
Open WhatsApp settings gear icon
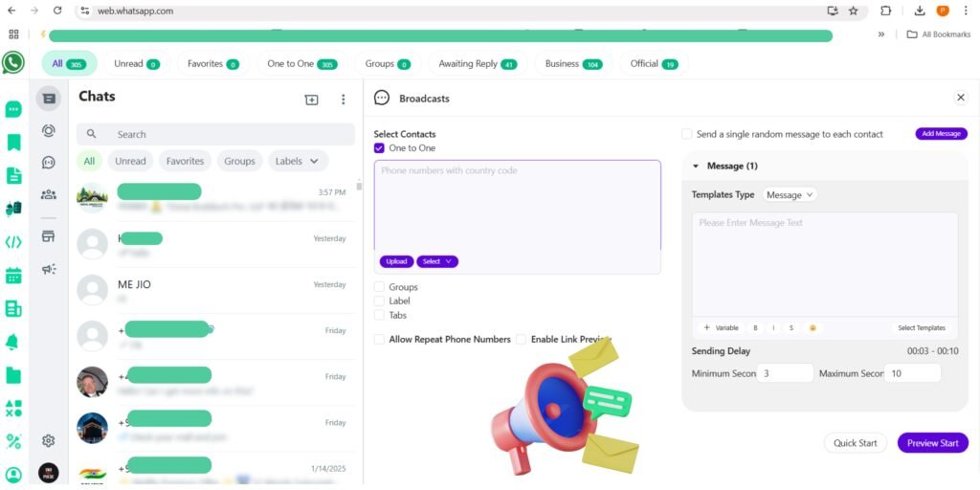[x=49, y=440]
